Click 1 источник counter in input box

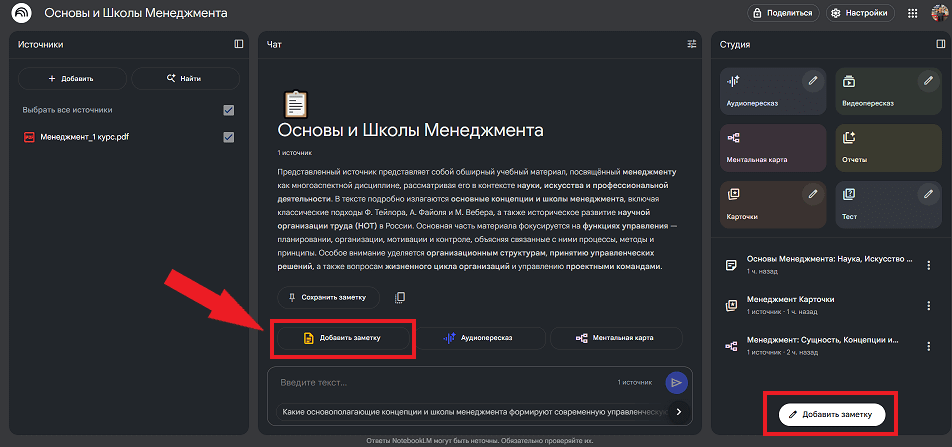(x=634, y=383)
